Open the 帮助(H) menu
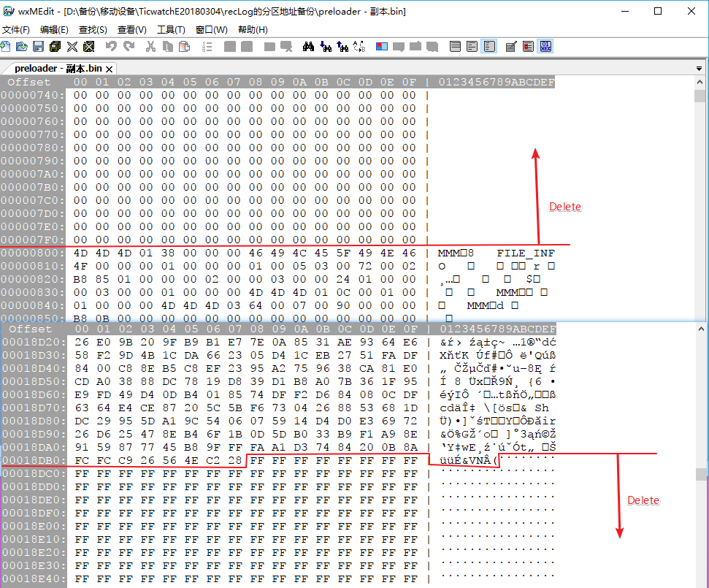709x588 pixels. pos(253,30)
